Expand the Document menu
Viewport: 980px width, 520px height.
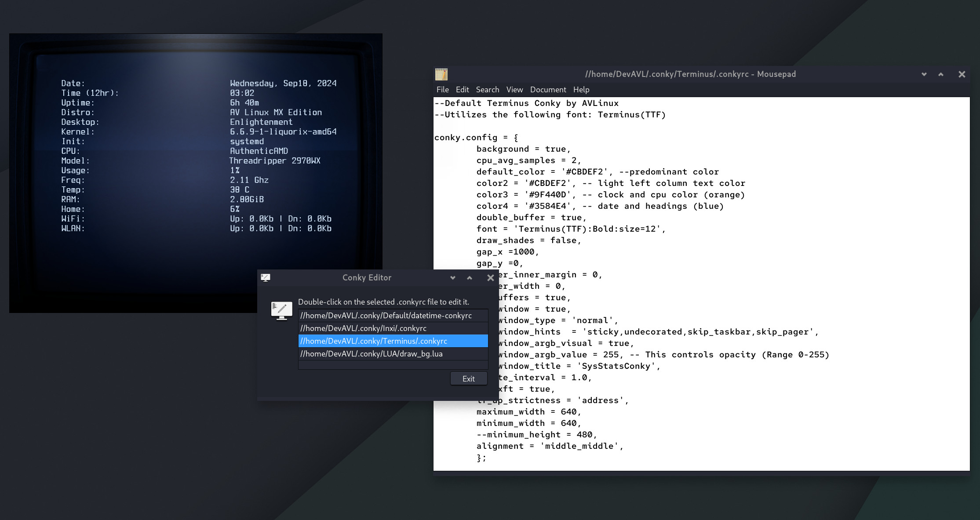click(x=548, y=90)
